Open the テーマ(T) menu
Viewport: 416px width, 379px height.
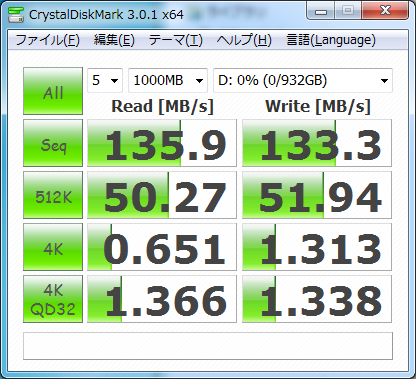(x=176, y=40)
